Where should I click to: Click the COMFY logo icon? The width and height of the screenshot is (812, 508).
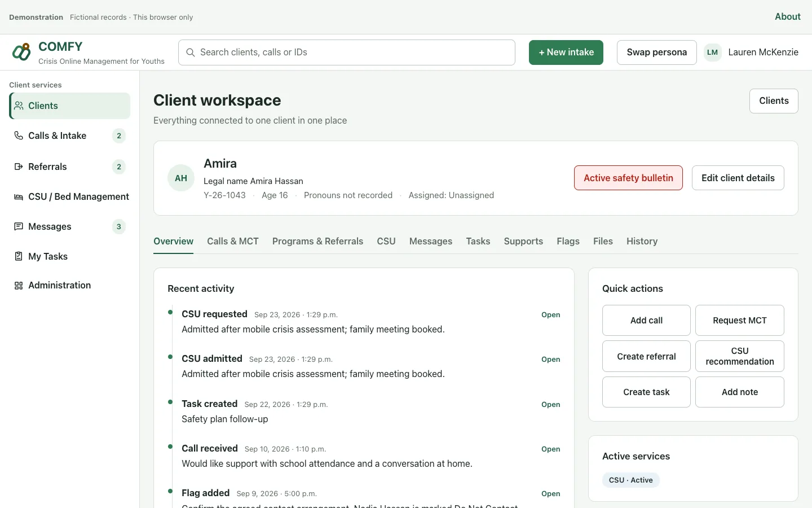click(x=21, y=52)
